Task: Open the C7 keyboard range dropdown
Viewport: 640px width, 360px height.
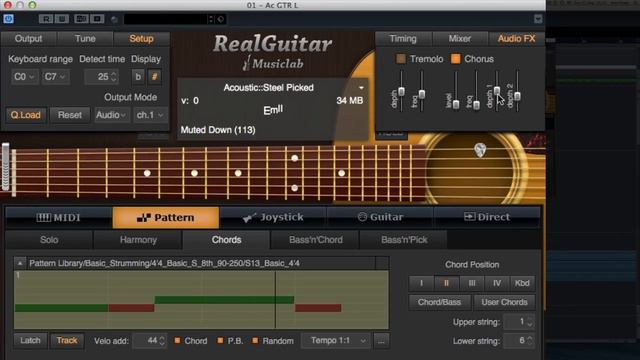Action: coord(55,77)
